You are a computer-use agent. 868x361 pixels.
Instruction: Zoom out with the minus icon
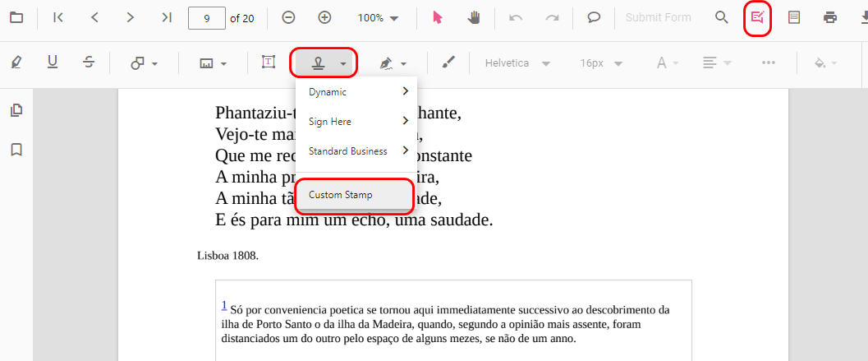pos(288,18)
